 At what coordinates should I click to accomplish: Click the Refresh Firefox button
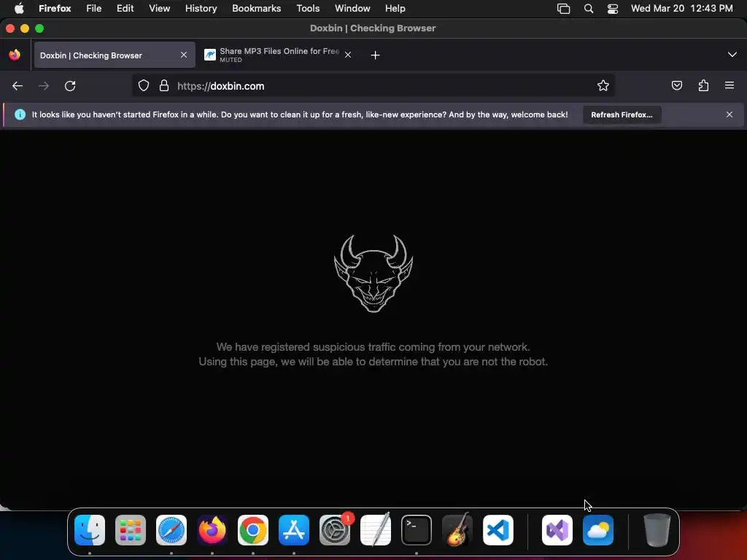[622, 114]
